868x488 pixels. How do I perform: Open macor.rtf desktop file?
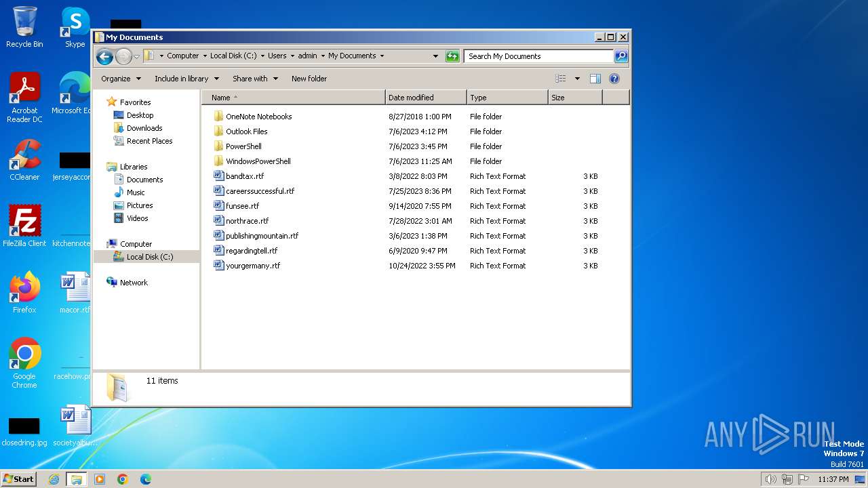click(x=75, y=293)
